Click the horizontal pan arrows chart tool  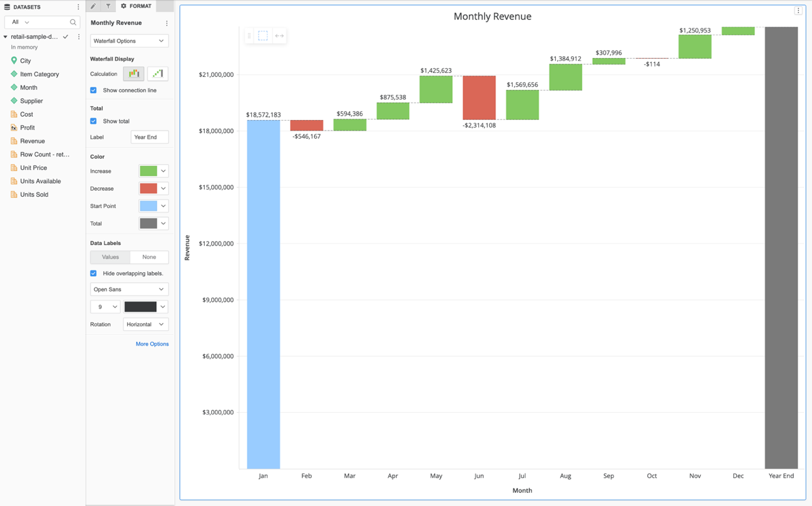(279, 36)
